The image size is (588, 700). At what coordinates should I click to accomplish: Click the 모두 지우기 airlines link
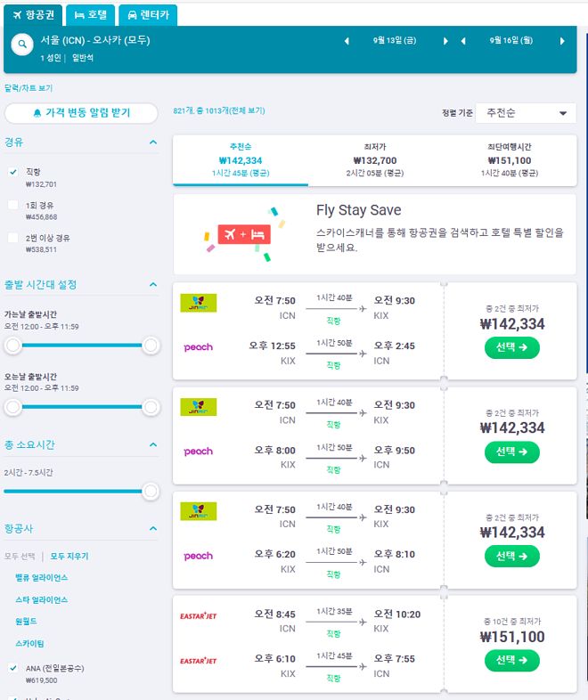click(69, 556)
